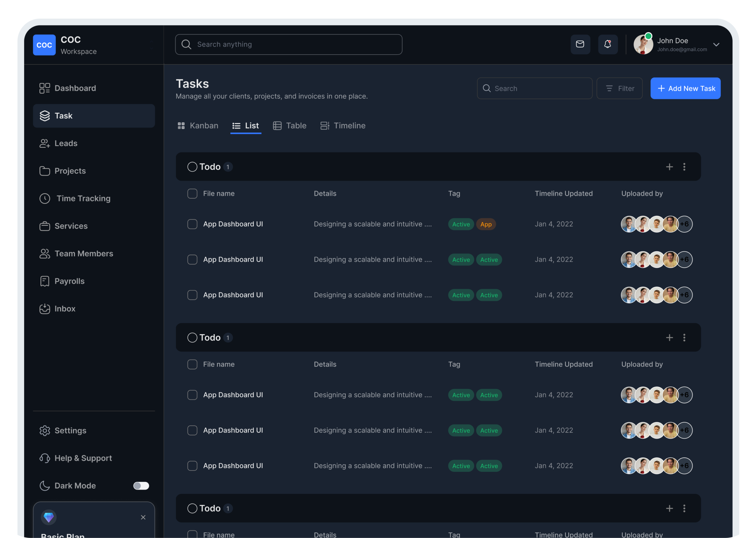Open the Filter options
The height and width of the screenshot is (538, 756).
point(619,88)
